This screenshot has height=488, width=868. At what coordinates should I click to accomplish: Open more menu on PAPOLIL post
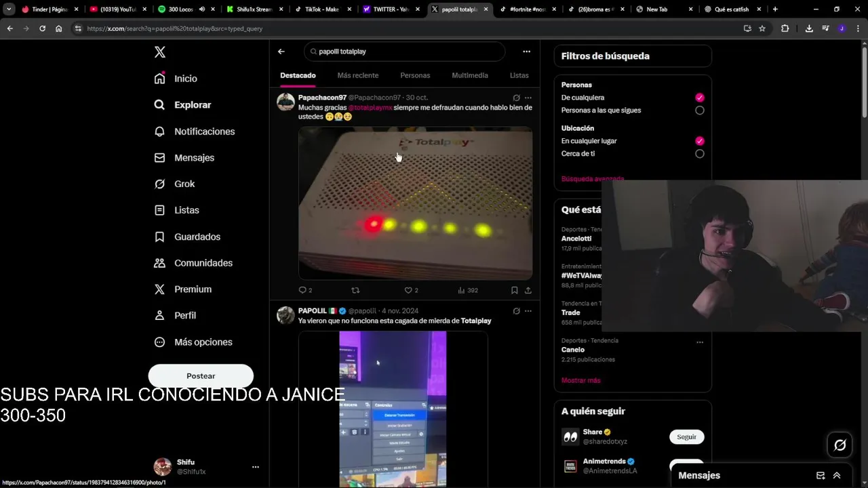pyautogui.click(x=528, y=311)
